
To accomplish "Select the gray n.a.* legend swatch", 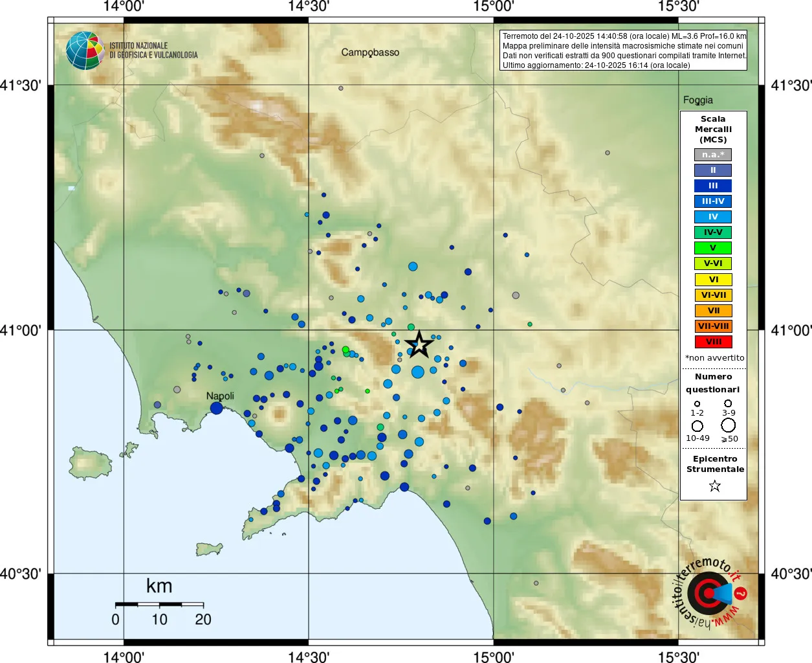I will point(713,155).
